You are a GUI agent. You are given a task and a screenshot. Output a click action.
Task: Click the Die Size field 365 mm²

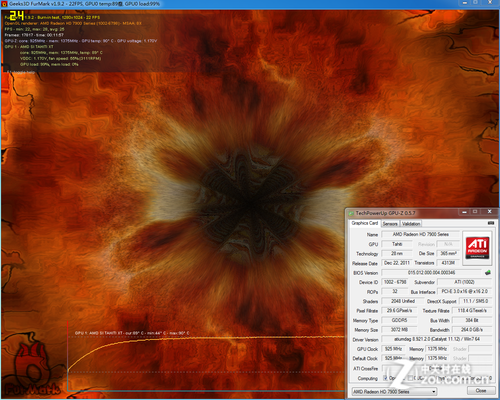(448, 253)
